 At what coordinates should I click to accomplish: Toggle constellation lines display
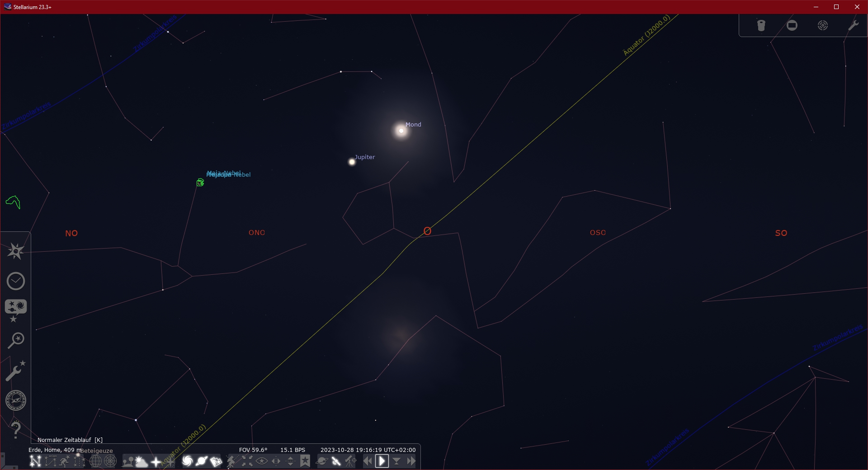[x=36, y=461]
